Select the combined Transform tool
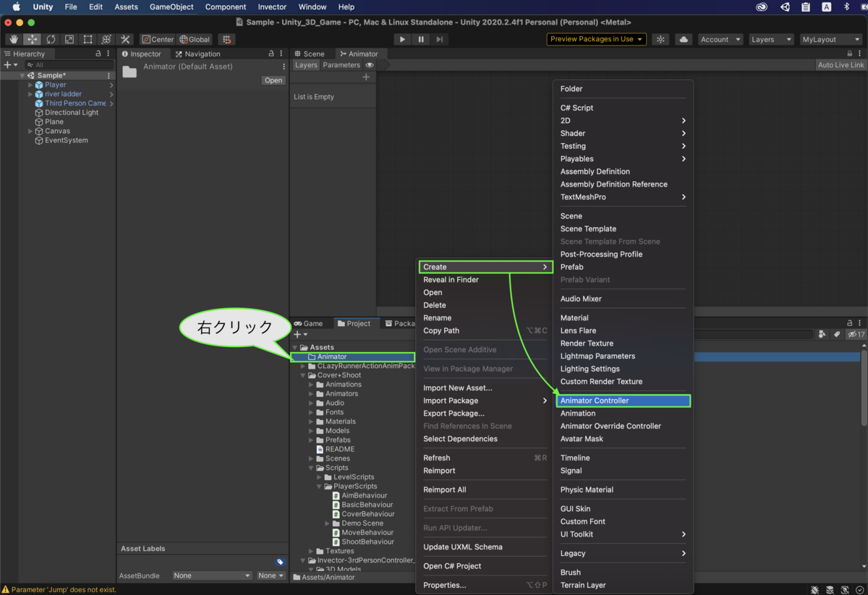 106,39
